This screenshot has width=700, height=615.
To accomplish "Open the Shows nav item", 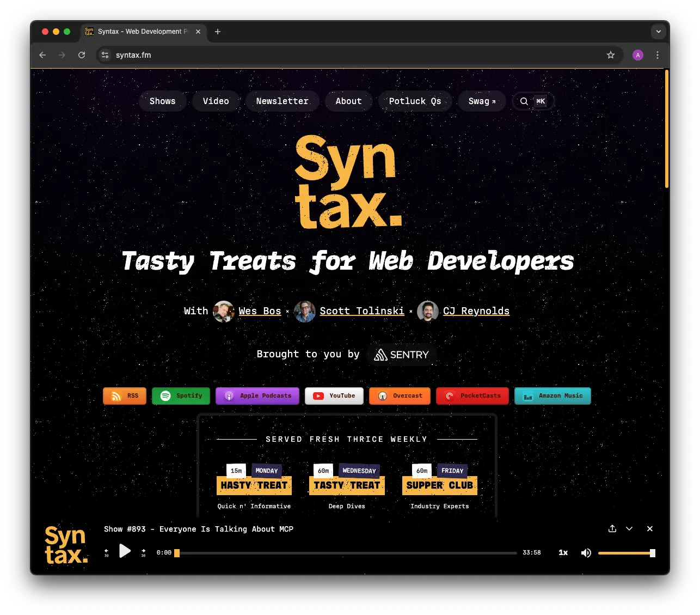I will coord(162,101).
